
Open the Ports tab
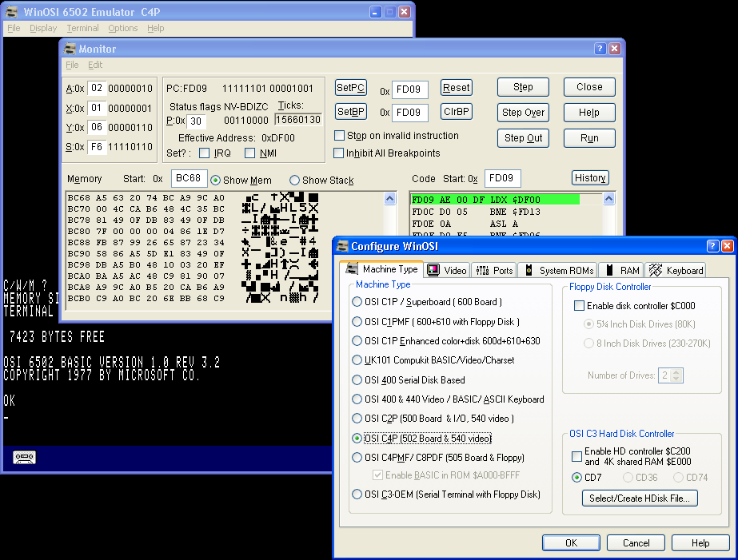point(494,270)
